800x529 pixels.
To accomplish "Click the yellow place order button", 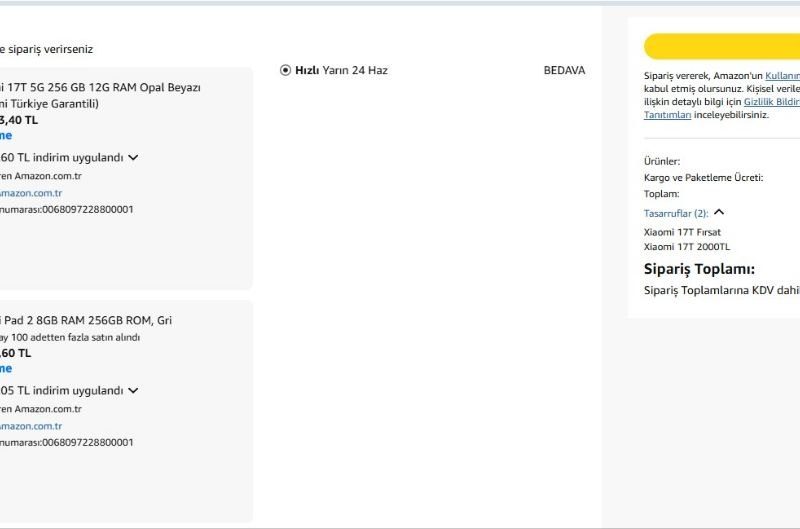I will click(x=722, y=47).
